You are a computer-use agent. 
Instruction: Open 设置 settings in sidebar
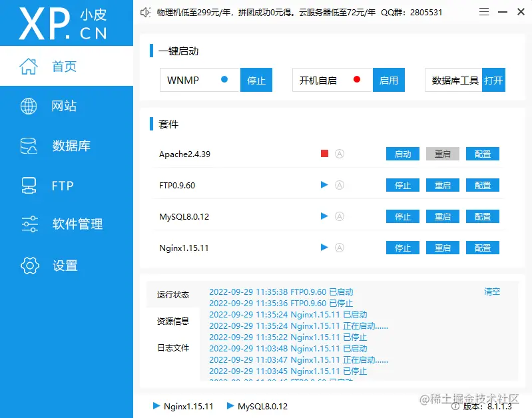point(67,266)
